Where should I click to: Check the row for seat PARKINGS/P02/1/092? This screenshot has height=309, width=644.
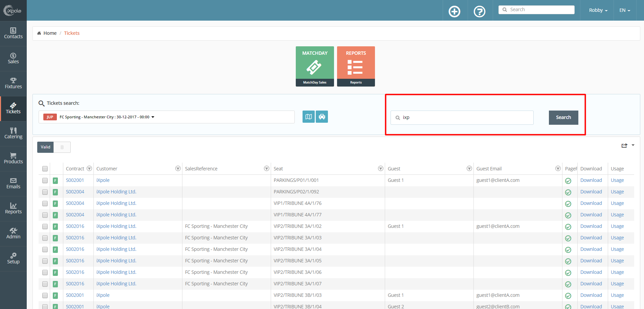tap(45, 192)
